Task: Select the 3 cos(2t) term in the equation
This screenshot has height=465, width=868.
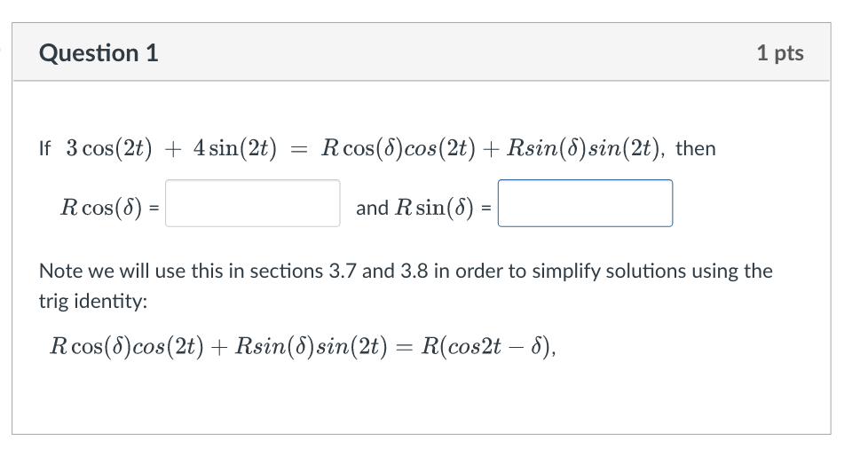Action: coord(109,148)
